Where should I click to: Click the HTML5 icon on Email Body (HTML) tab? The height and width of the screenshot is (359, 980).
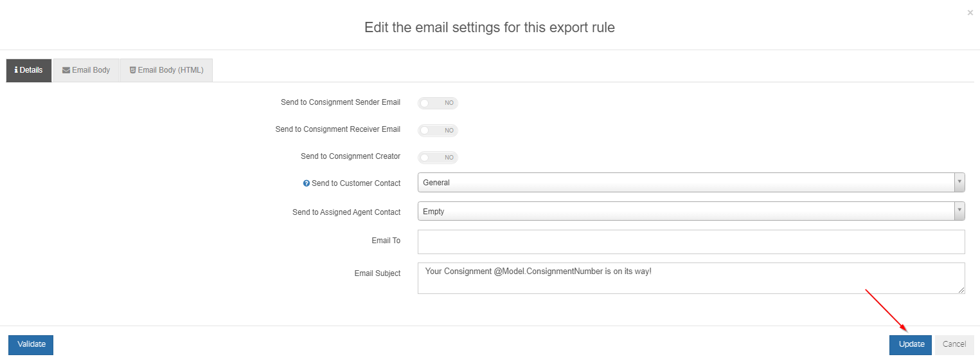(x=132, y=70)
